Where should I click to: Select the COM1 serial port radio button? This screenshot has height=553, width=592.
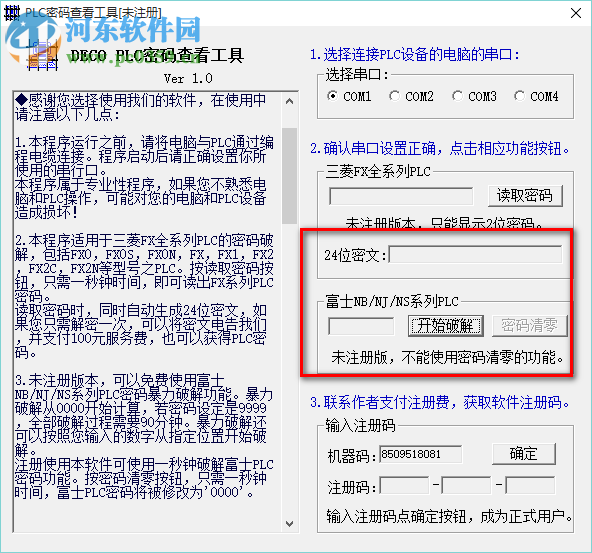click(x=349, y=96)
